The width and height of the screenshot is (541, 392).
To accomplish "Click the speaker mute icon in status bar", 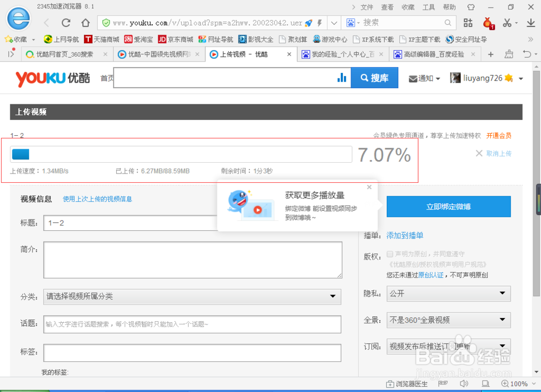I will coord(464,383).
